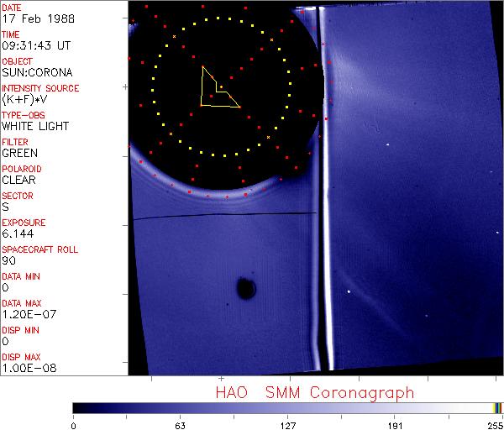Click the dark round blemish spot
Viewport: 504px width, 430px height.
pyautogui.click(x=246, y=289)
